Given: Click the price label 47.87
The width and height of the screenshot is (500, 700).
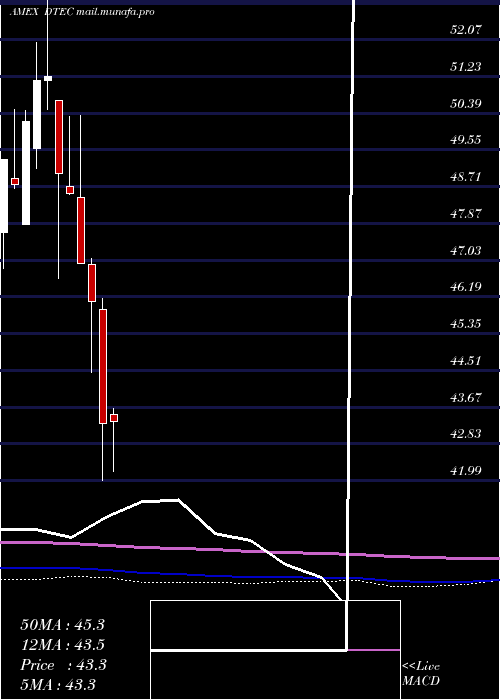Looking at the screenshot, I should point(466,214).
